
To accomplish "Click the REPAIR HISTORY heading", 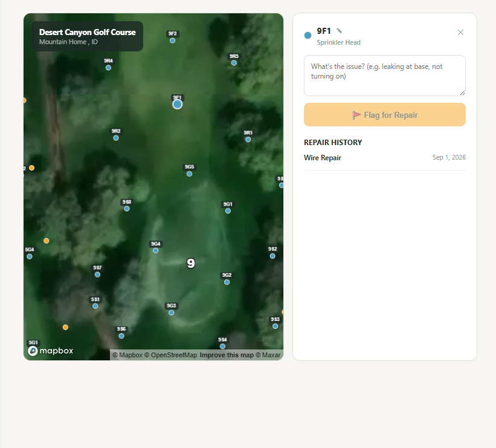I will (x=333, y=143).
